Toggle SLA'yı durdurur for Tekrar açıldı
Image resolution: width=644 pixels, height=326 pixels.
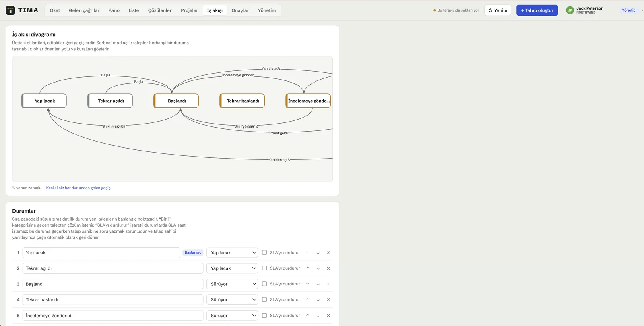[264, 268]
